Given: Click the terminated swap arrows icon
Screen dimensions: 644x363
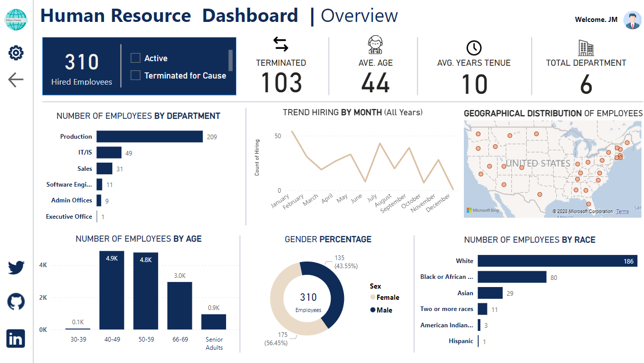Looking at the screenshot, I should click(x=281, y=44).
